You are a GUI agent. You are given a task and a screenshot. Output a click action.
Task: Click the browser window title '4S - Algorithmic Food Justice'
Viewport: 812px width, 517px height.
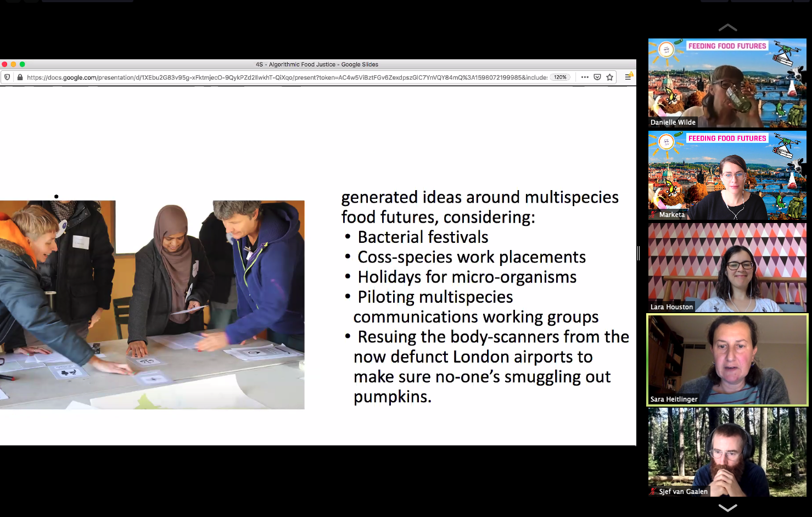pos(317,64)
